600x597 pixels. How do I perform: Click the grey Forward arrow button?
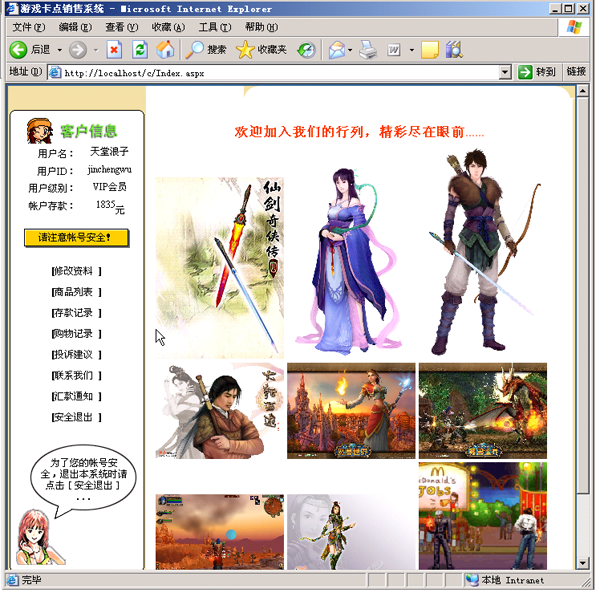pos(78,50)
